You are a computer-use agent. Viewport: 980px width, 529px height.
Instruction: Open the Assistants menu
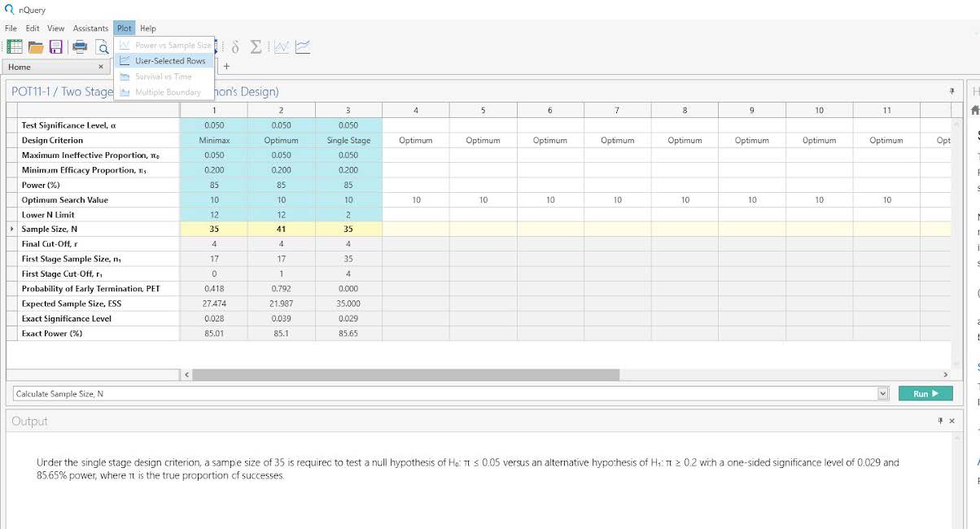[90, 28]
